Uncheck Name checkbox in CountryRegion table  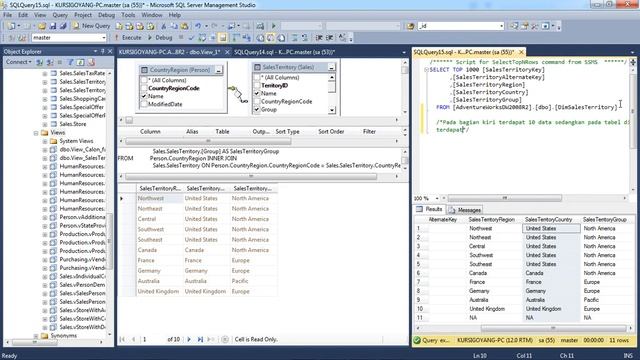pyautogui.click(x=144, y=96)
